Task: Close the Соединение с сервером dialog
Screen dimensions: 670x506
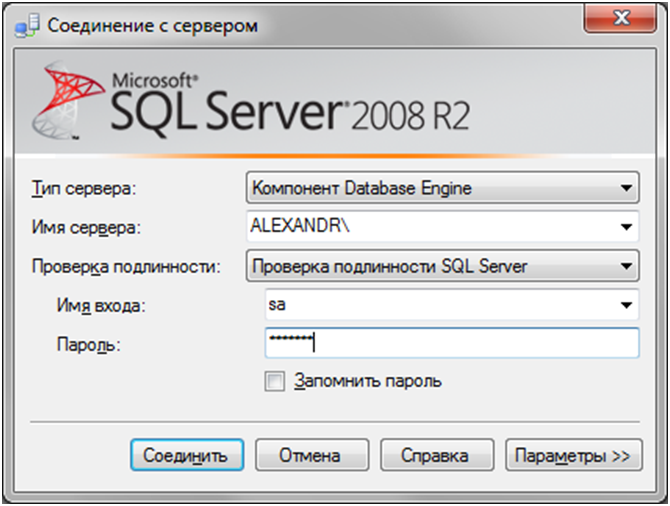Action: (620, 18)
